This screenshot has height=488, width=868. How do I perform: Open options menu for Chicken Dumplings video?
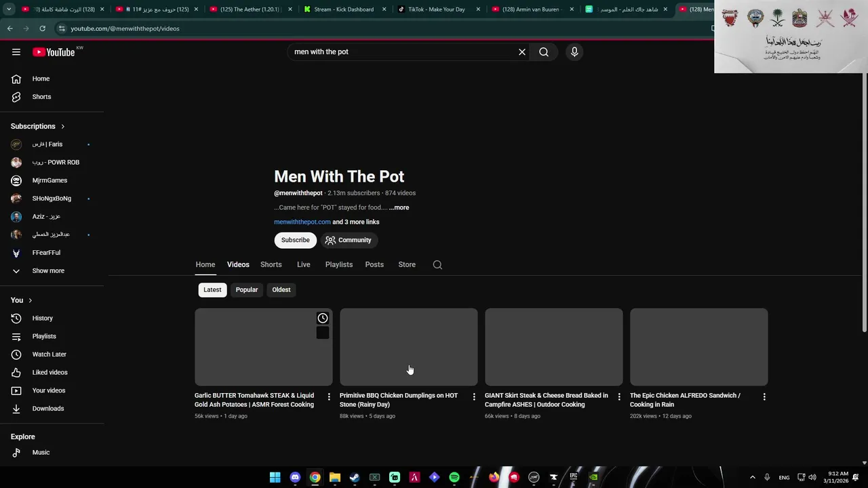pos(474,396)
